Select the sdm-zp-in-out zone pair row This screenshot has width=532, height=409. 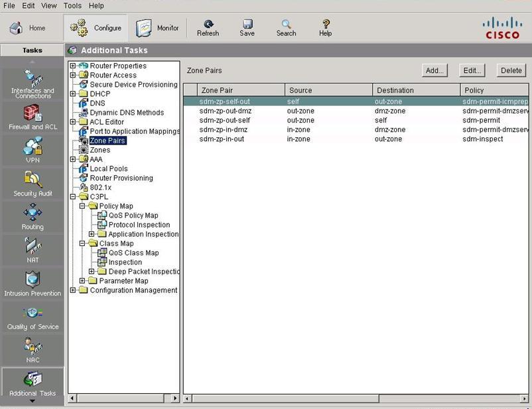click(356, 139)
